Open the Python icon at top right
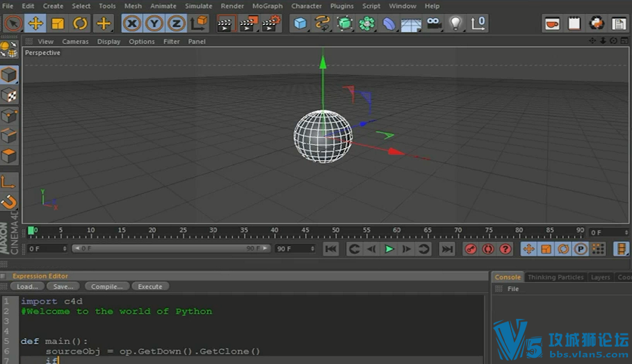 coord(596,24)
